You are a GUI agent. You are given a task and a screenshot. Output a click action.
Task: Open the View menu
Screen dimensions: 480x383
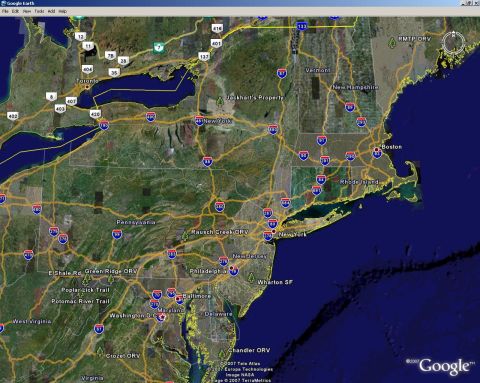(x=27, y=11)
